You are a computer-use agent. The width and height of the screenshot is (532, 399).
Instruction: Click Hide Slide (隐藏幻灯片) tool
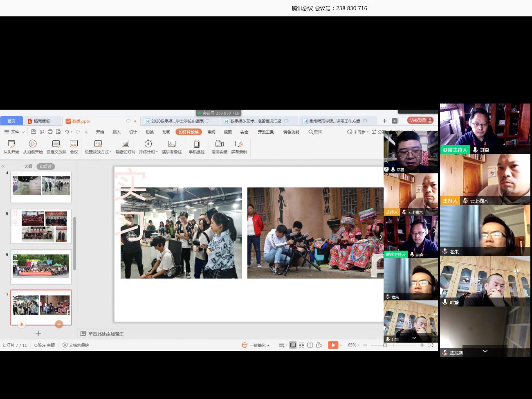tap(126, 147)
